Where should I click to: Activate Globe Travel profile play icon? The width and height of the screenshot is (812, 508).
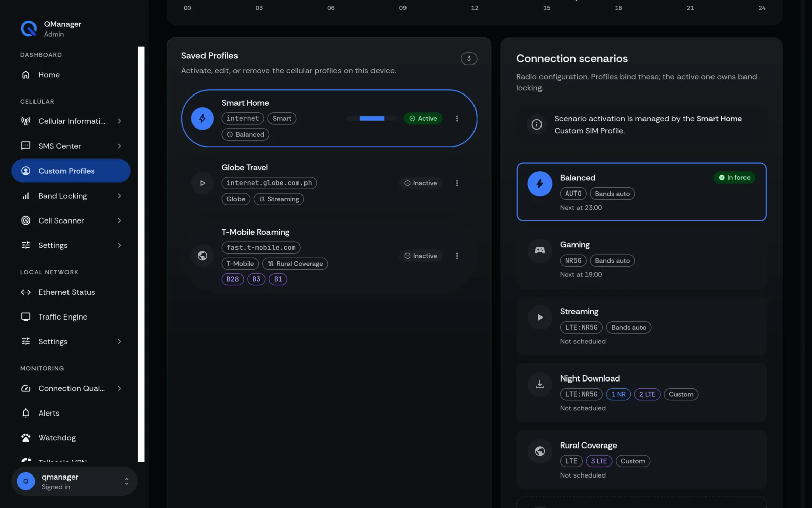click(x=202, y=183)
